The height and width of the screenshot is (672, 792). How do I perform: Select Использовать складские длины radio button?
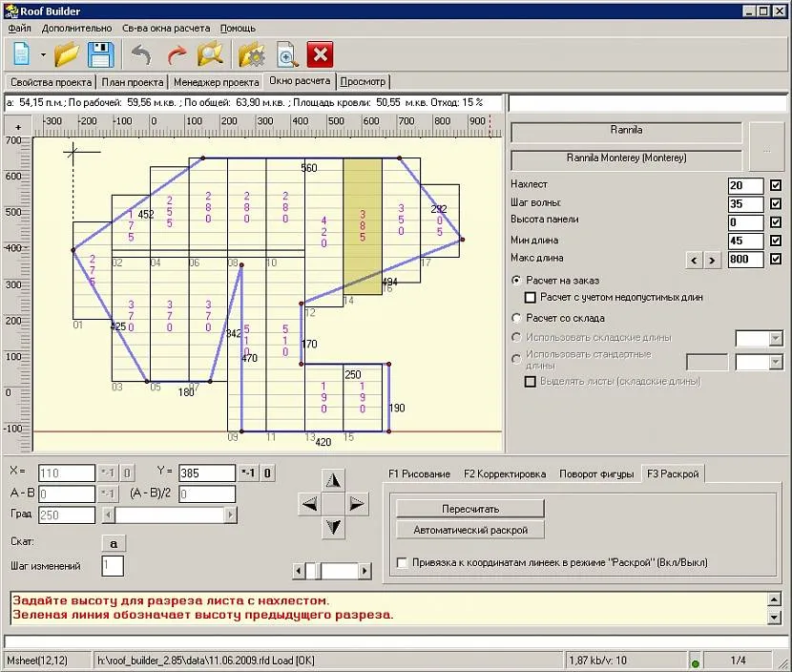click(516, 337)
